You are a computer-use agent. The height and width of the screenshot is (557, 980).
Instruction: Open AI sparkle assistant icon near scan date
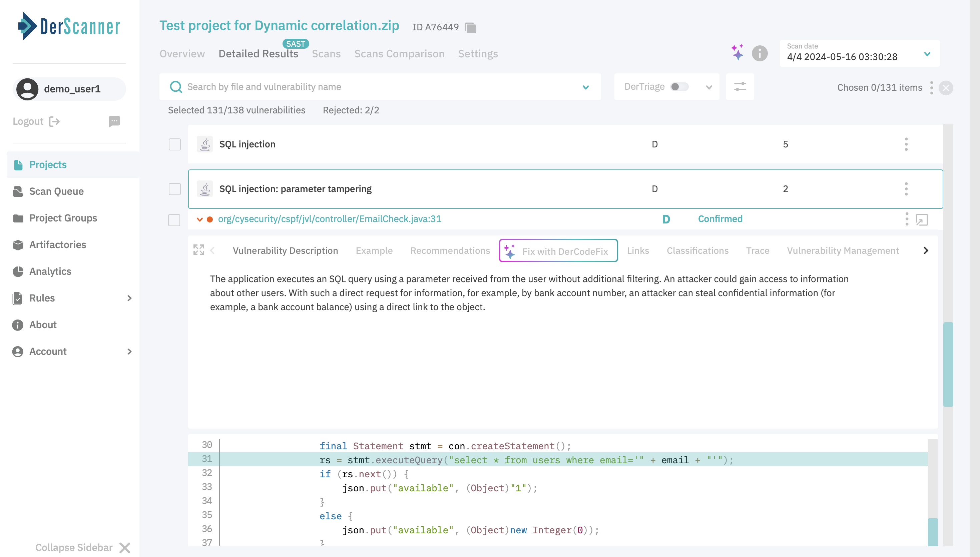[x=737, y=52]
